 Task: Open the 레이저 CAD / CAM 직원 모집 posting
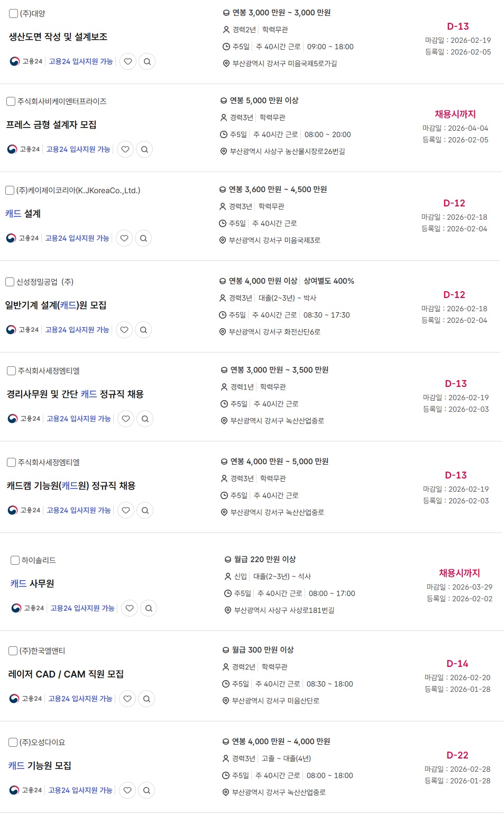point(66,674)
